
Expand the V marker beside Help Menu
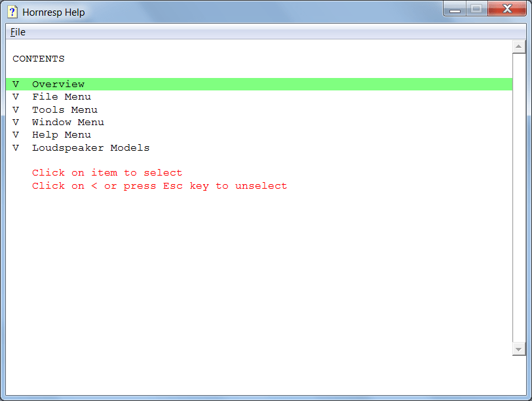[16, 135]
